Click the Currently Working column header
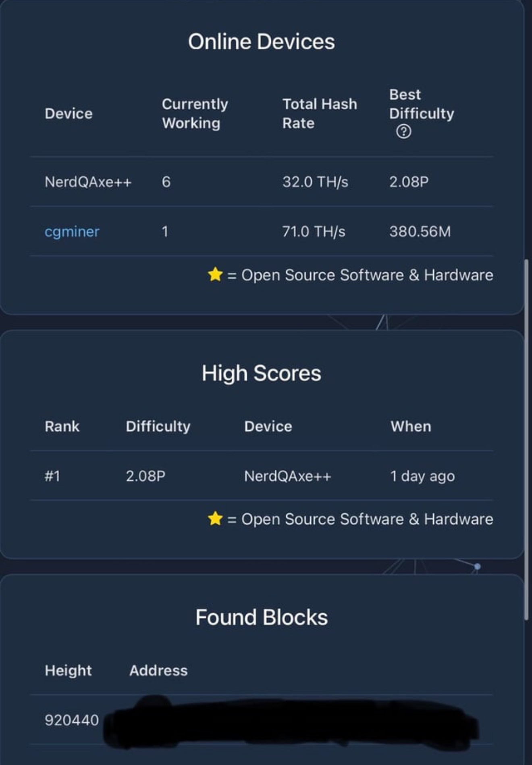Viewport: 532px width, 765px height. [195, 113]
